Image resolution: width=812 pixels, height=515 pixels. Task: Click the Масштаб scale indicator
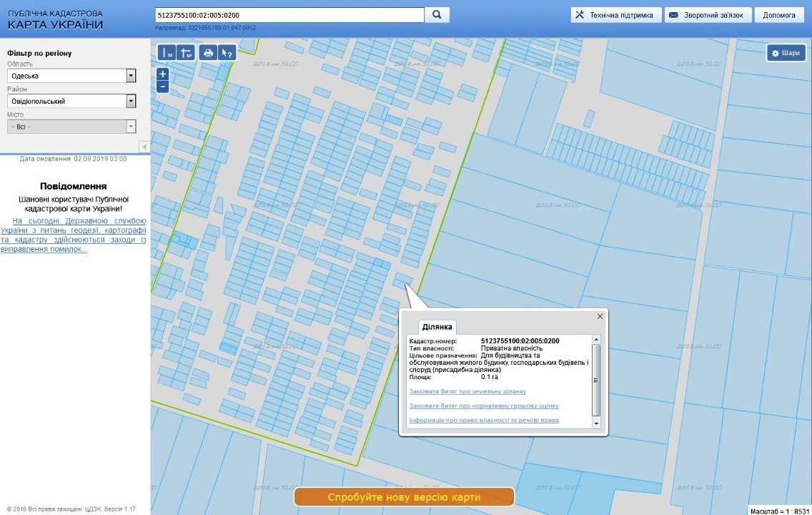coord(779,511)
